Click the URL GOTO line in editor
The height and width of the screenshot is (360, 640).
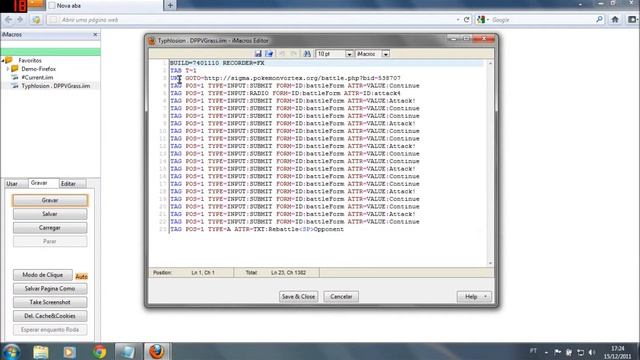click(x=285, y=78)
